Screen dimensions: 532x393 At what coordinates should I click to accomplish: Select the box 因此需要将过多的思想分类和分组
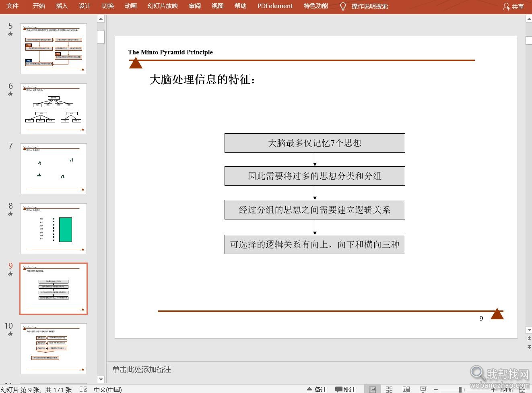tap(315, 176)
